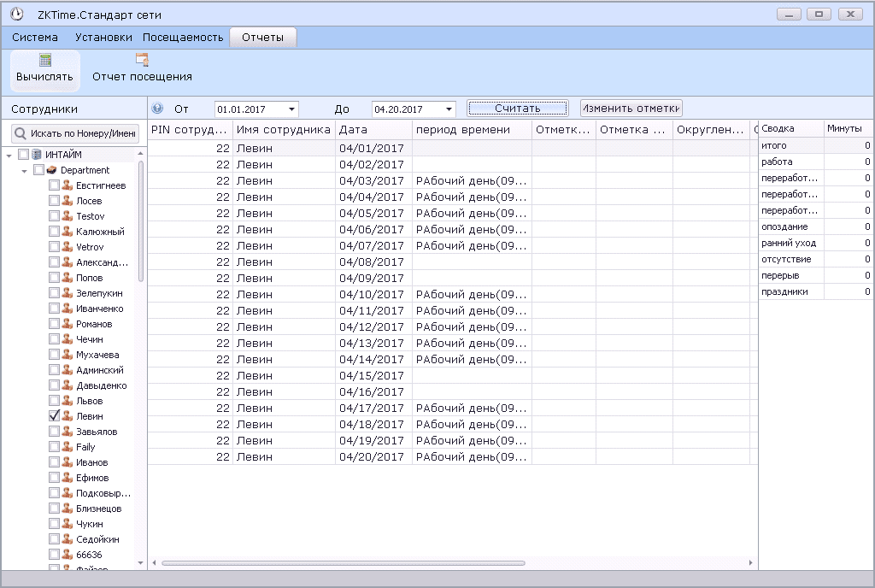
Task: Open the Посещаемость menu
Action: [183, 38]
